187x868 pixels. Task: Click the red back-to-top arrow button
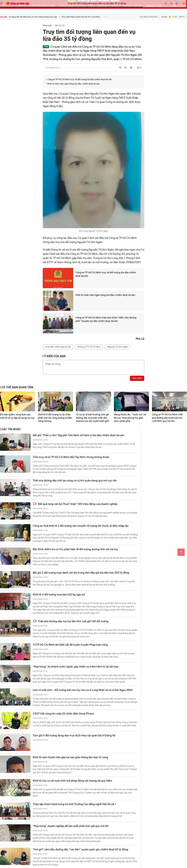coord(181,552)
